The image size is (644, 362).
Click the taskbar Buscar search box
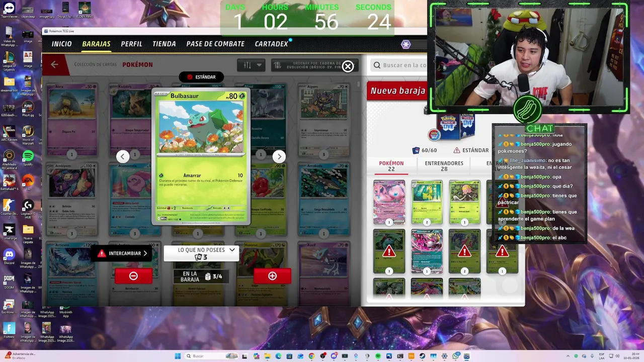click(211, 356)
